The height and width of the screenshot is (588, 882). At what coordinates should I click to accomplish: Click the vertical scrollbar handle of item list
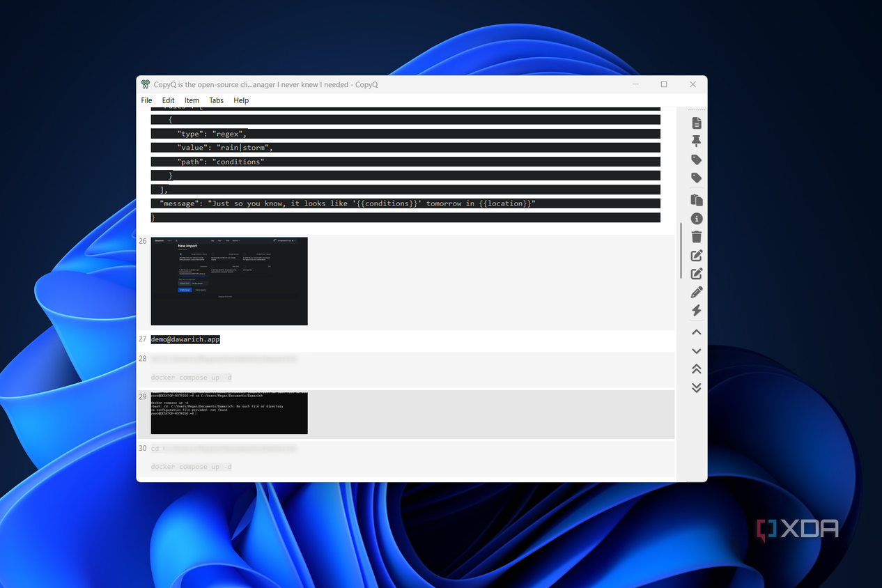681,251
